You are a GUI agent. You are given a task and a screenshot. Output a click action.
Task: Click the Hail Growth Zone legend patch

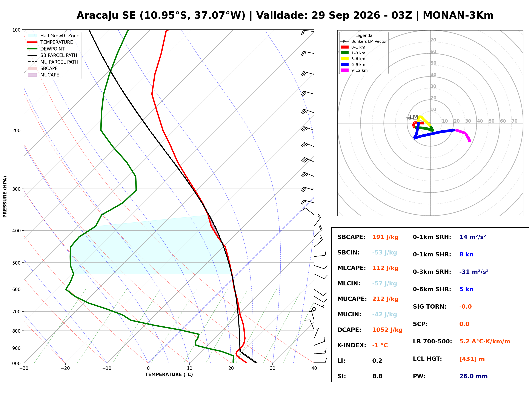point(32,36)
